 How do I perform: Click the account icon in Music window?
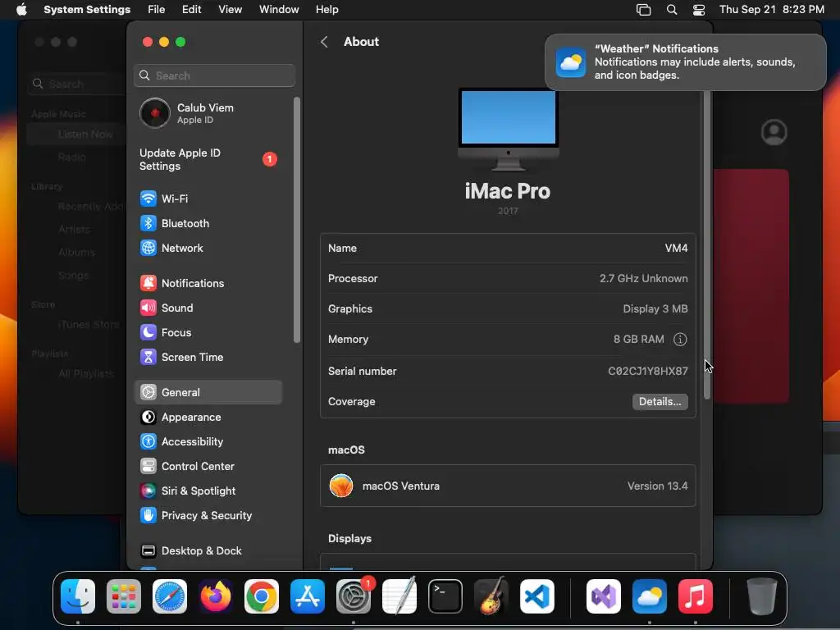(774, 132)
